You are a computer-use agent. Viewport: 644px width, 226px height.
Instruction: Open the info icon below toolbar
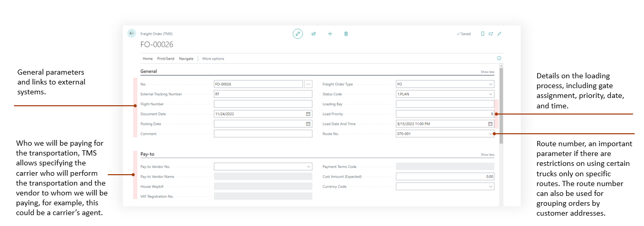(x=499, y=59)
